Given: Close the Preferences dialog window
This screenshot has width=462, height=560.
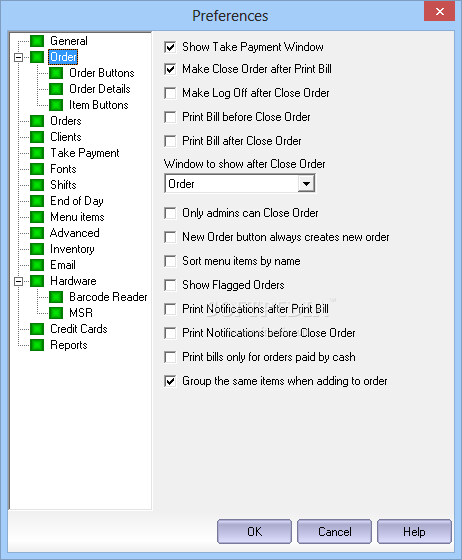Looking at the screenshot, I should coord(440,12).
